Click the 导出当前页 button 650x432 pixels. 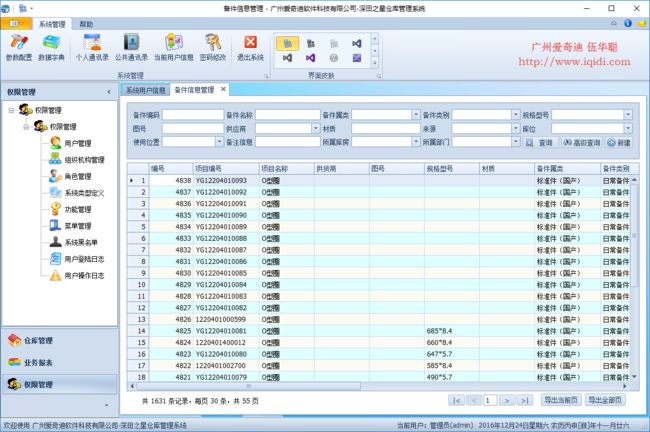560,399
